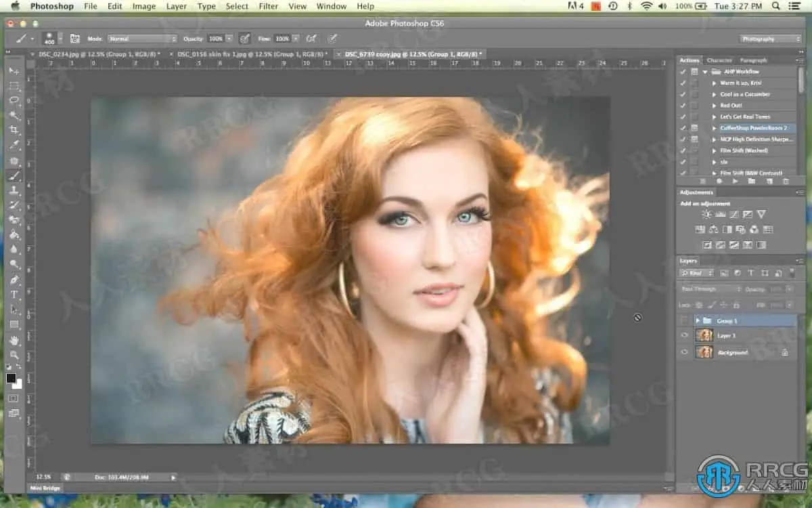Expand the Group 1 folder in Layers
Image resolution: width=812 pixels, height=508 pixels.
click(x=698, y=320)
